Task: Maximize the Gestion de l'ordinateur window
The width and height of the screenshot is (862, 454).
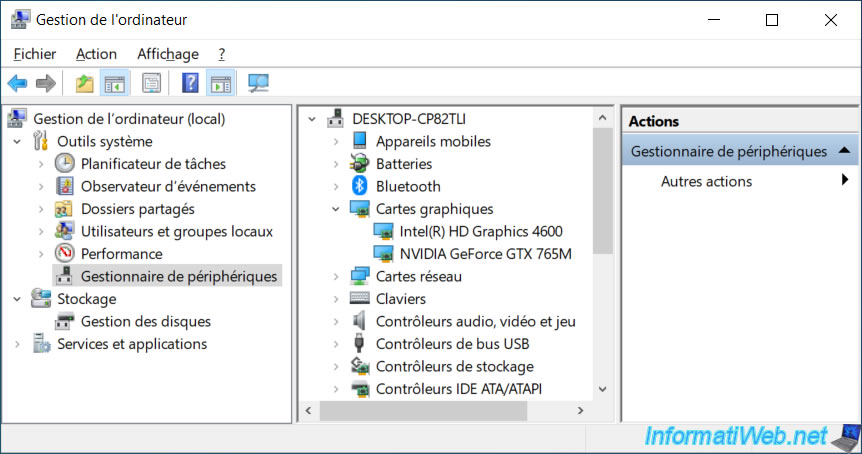Action: [x=772, y=20]
